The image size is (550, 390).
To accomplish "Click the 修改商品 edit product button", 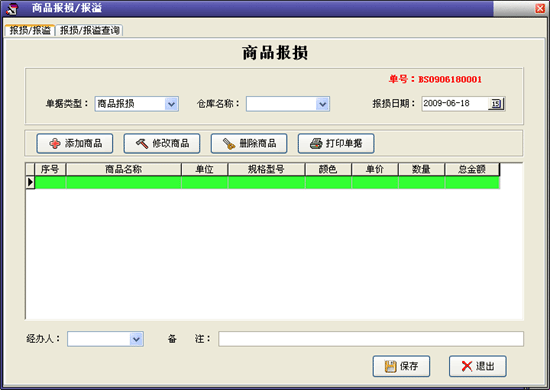I will [162, 143].
